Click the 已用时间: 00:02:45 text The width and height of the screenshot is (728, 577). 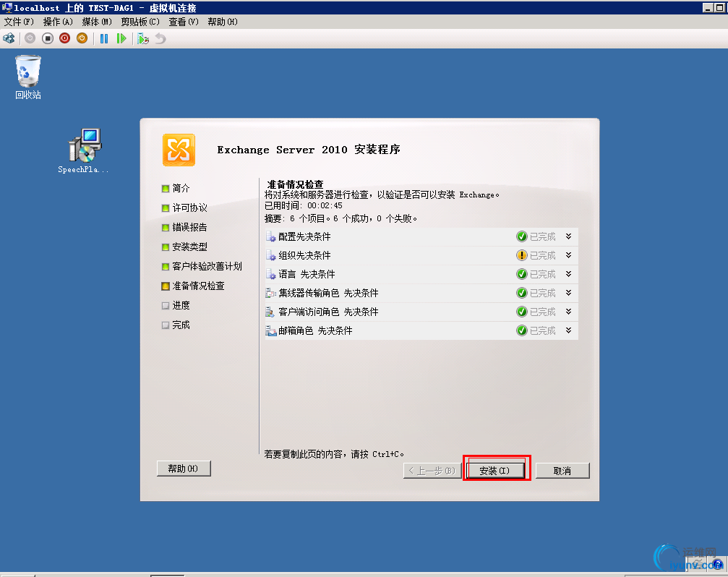304,205
